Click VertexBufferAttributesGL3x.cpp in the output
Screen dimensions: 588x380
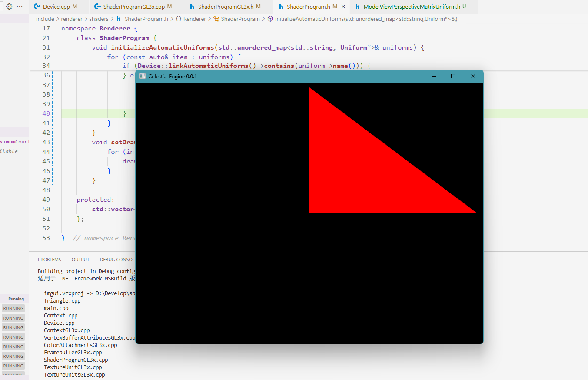pos(90,337)
